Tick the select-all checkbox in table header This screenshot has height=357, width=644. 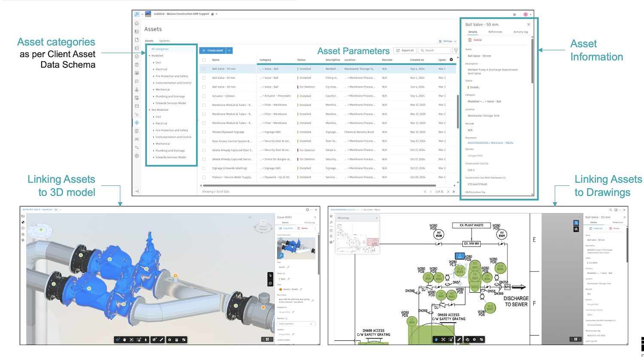coord(204,60)
